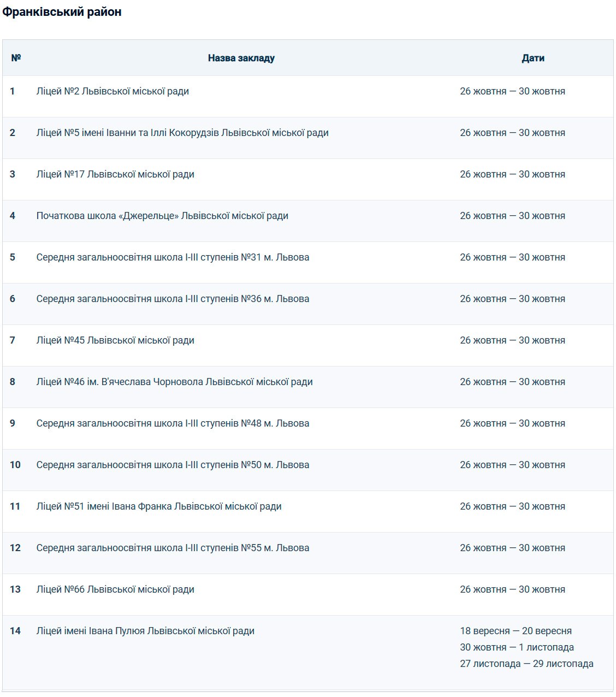Viewport: 616px width, 697px height.
Task: Click row number 7 beside Ліцей №45
Action: tap(13, 340)
